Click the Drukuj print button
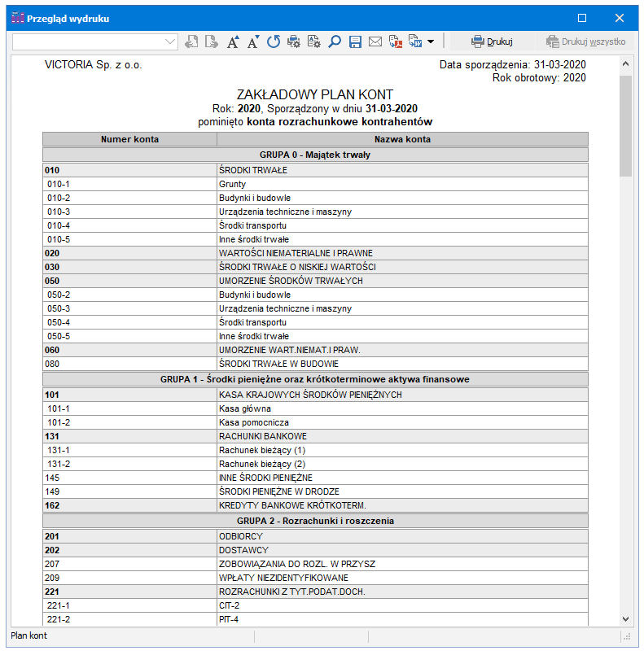Screen dimensions: 644x655 (492, 41)
